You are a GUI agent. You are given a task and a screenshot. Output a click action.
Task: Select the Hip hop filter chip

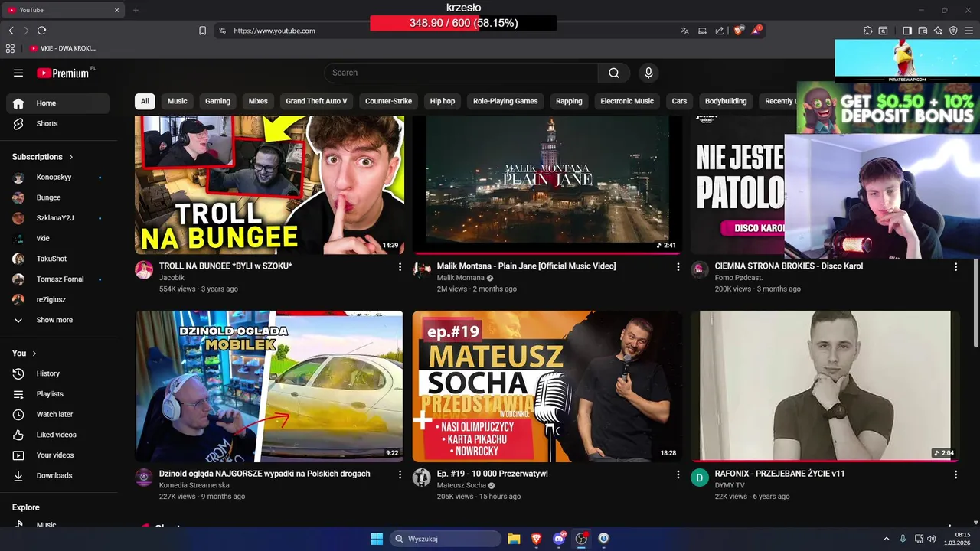(443, 101)
